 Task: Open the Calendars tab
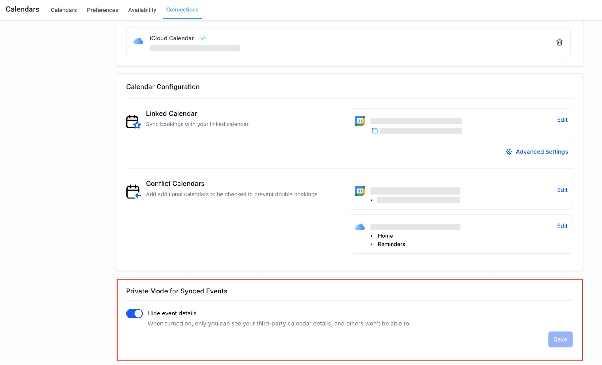click(x=64, y=10)
